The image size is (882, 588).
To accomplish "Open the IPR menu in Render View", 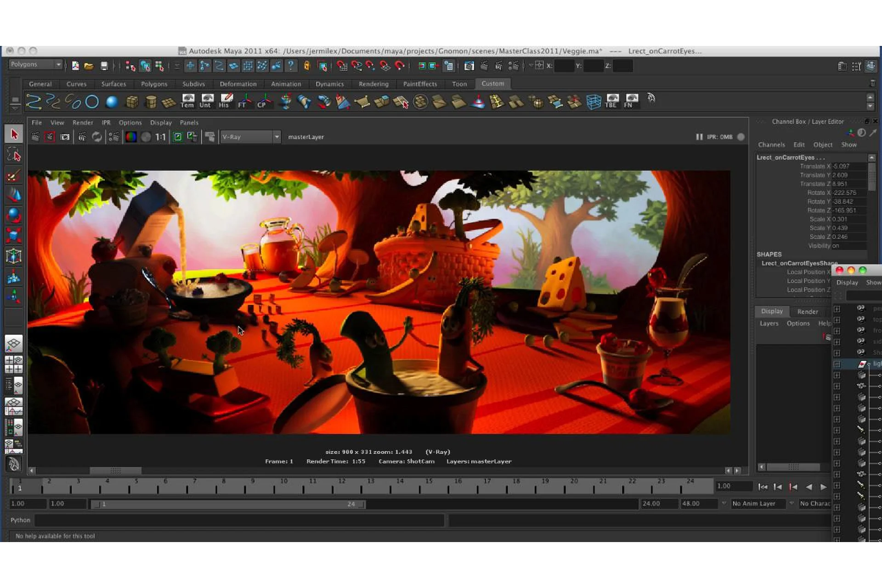I will coord(106,123).
